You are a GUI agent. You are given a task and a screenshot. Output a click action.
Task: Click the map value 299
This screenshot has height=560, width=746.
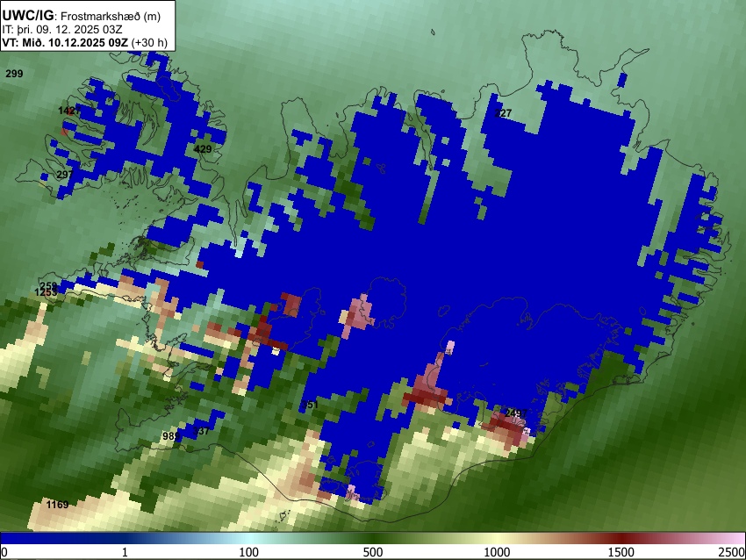click(14, 73)
